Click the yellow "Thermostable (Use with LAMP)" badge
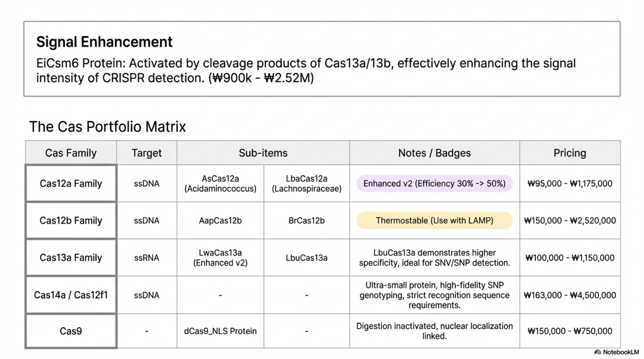This screenshot has width=644, height=359. tap(435, 220)
